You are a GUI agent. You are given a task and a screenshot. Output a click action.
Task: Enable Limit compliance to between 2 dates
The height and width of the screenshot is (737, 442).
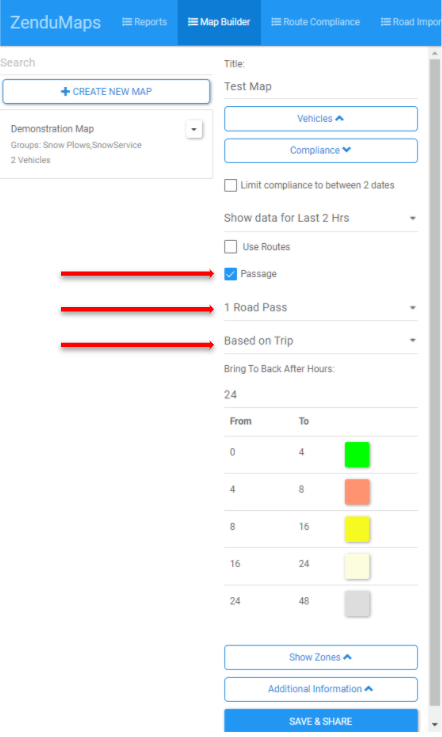tap(230, 185)
